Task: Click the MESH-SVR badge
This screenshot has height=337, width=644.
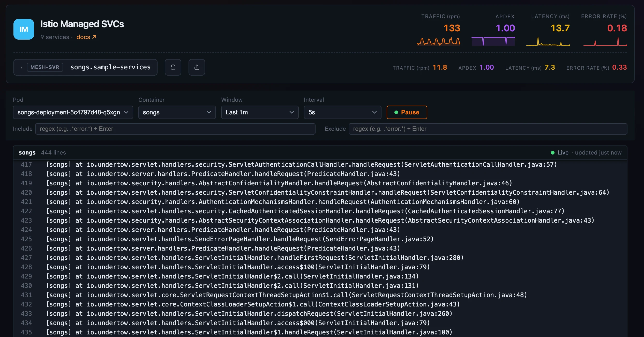Action: [45, 67]
